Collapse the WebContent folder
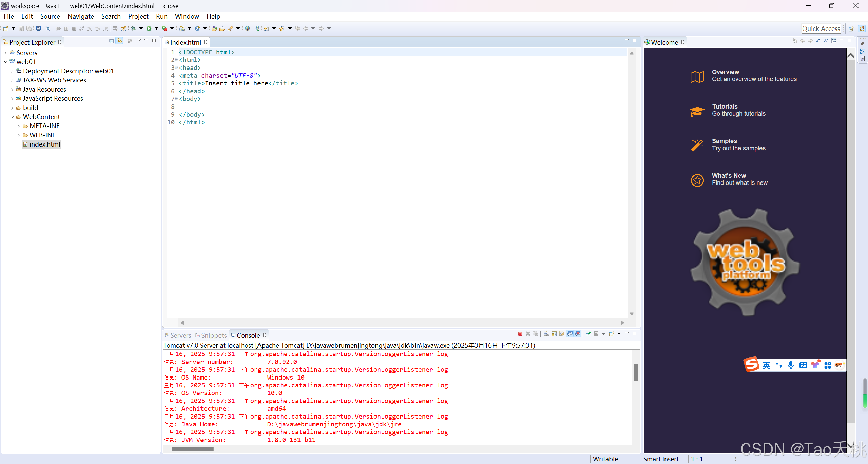Screen dimensions: 868x464 point(12,117)
